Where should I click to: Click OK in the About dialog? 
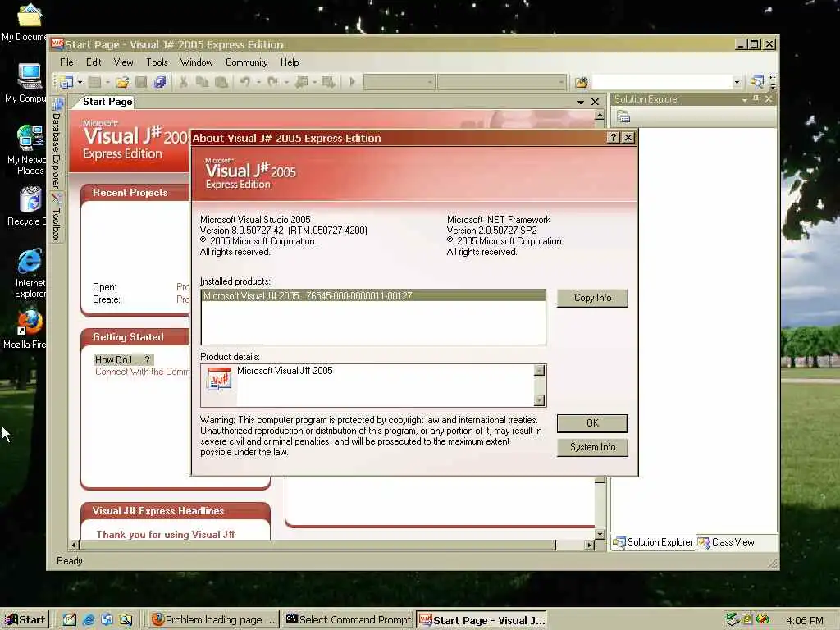tap(592, 423)
